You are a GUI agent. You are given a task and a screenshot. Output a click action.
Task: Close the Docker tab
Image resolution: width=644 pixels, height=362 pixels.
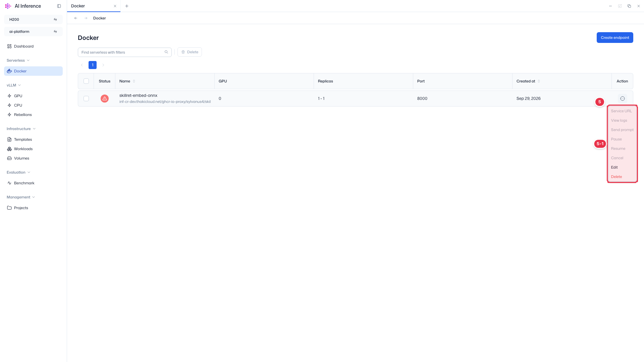click(115, 6)
